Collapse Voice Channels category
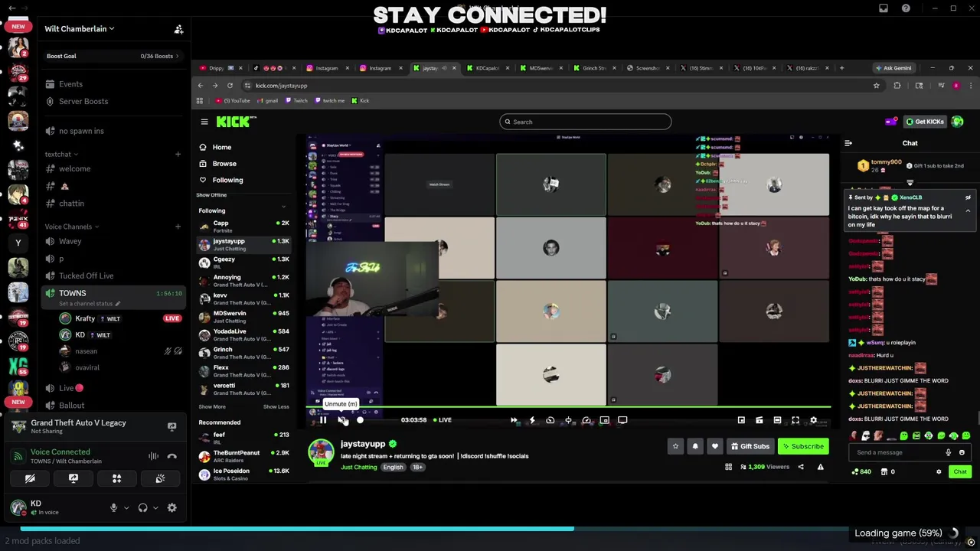Viewport: 980px width, 551px height. (x=71, y=227)
